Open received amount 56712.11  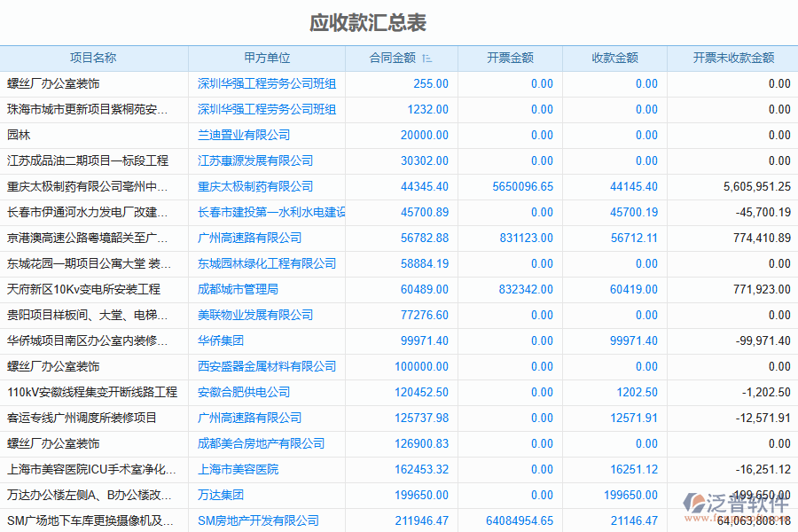tap(634, 238)
